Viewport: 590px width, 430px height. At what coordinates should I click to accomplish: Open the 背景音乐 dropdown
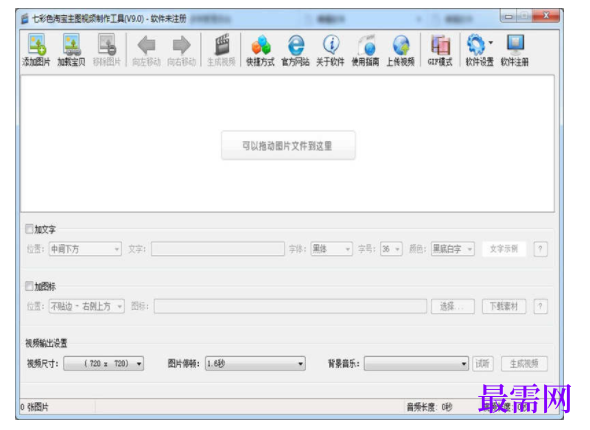[416, 364]
